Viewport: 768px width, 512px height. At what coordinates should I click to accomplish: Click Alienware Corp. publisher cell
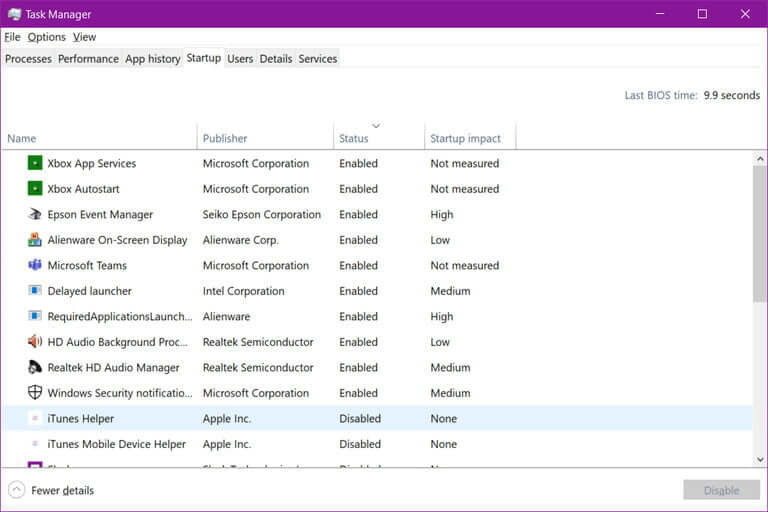pyautogui.click(x=240, y=240)
